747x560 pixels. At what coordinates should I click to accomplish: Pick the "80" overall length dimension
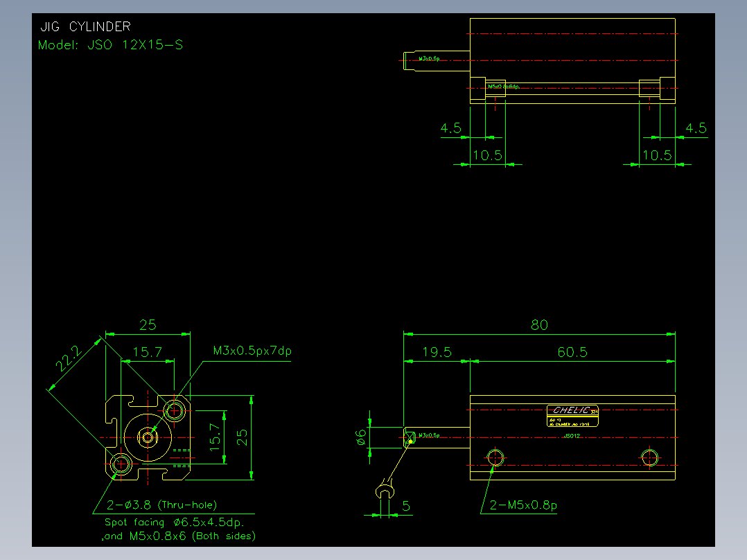539,325
